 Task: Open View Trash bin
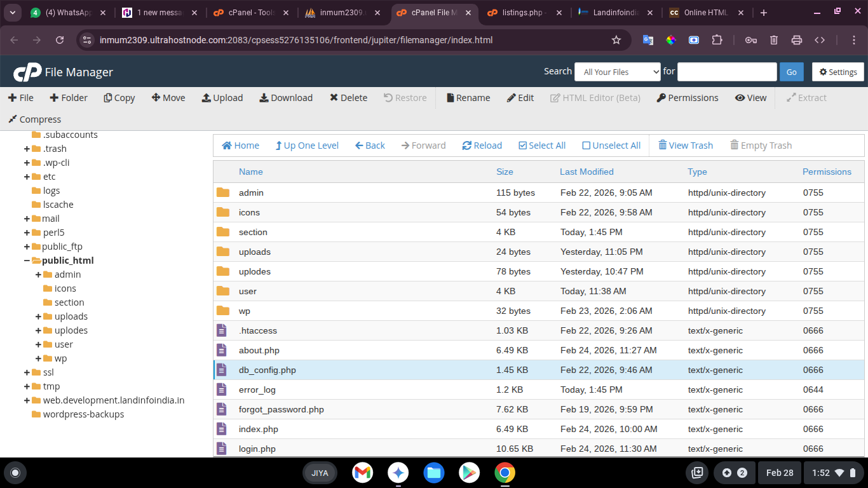coord(663,146)
